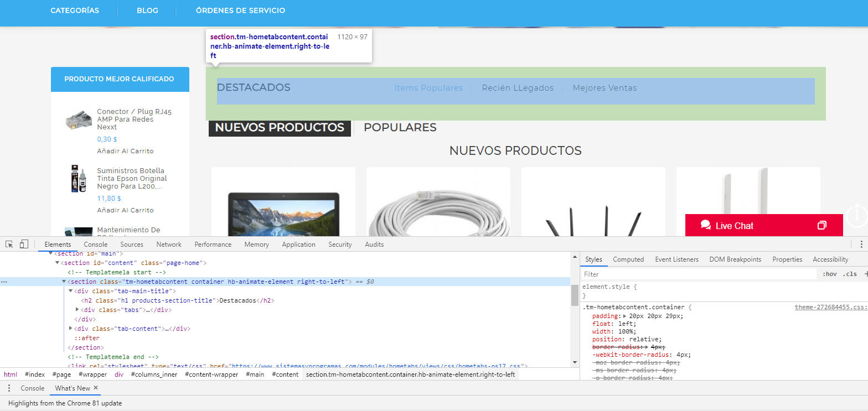The image size is (868, 411).
Task: Click the scroll-to-top arrow circle icon
Action: tap(856, 214)
